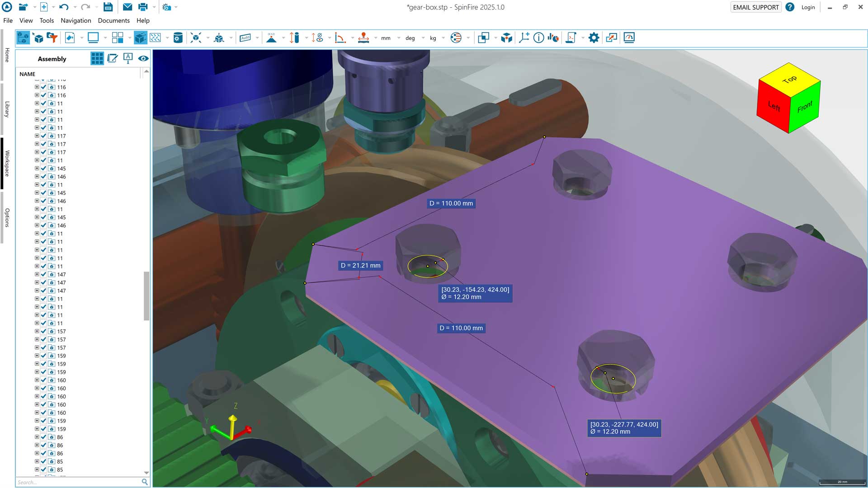Click the EMAIL SUPPORT button
Viewport: 868px width, 488px height.
coord(755,7)
